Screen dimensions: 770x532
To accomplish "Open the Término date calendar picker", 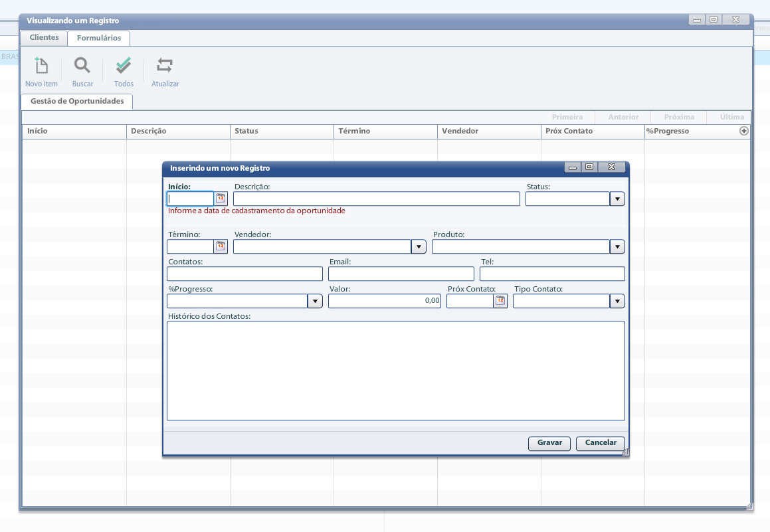I will [221, 246].
